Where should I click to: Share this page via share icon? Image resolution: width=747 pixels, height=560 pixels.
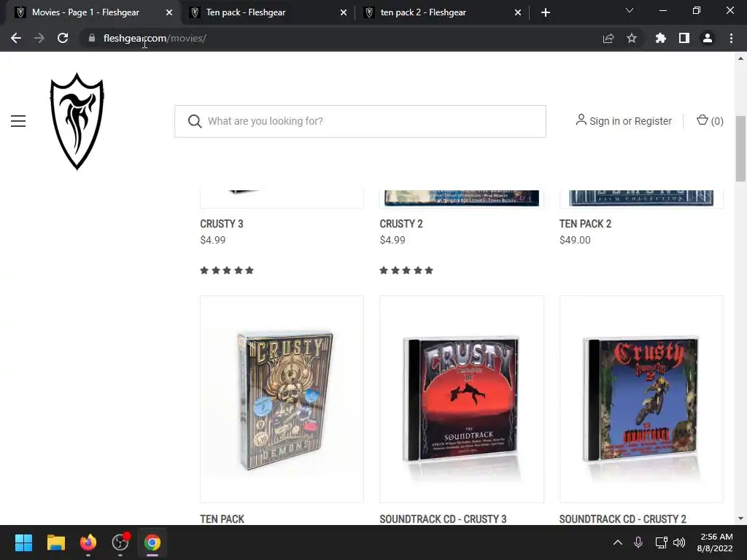[x=608, y=39]
